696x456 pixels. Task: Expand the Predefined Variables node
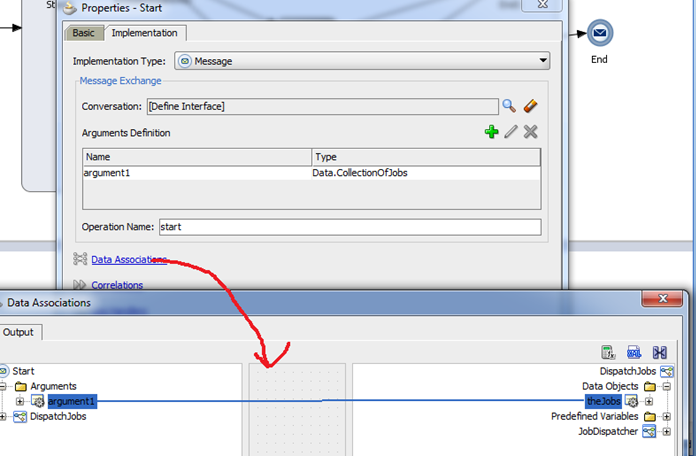[x=666, y=416]
